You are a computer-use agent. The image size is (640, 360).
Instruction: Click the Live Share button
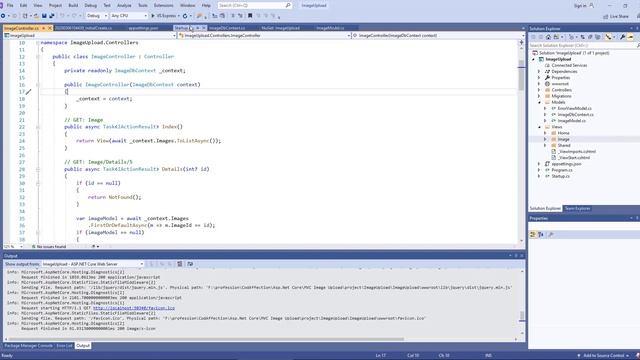coord(616,16)
